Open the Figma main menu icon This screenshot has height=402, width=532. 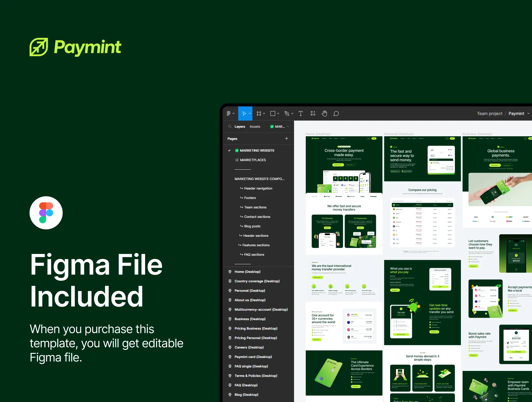coord(228,114)
